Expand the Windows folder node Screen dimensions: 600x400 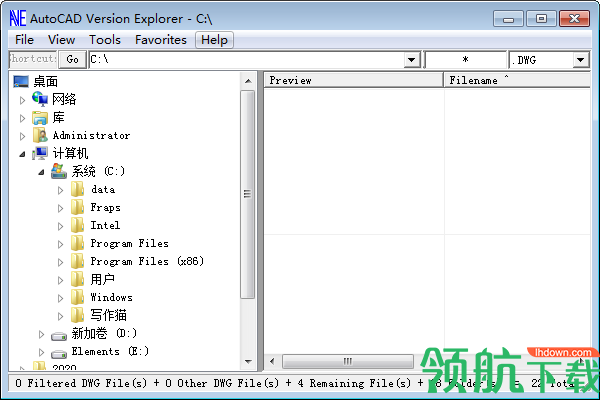[60, 298]
